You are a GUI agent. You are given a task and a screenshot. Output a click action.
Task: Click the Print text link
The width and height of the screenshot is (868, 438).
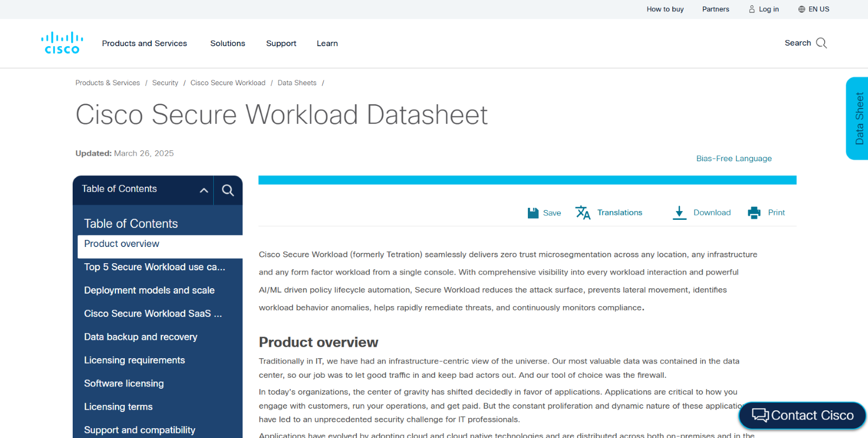[x=776, y=213]
